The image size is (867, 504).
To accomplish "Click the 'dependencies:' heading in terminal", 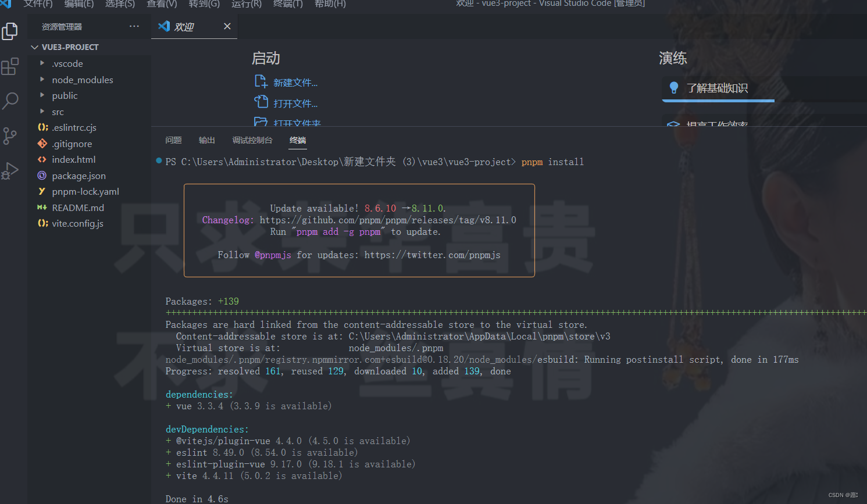I will (x=199, y=394).
